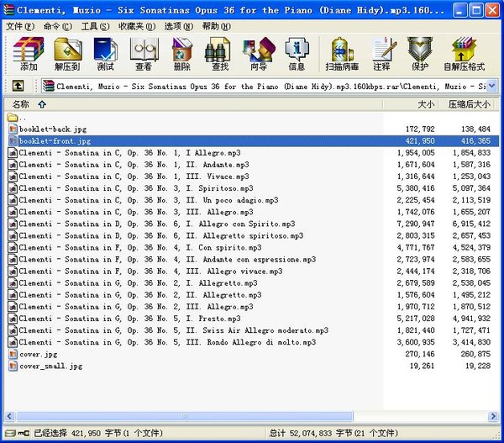Click the 注释 (Comment) toolbar icon
Image resolution: width=504 pixels, height=443 pixels.
[382, 54]
